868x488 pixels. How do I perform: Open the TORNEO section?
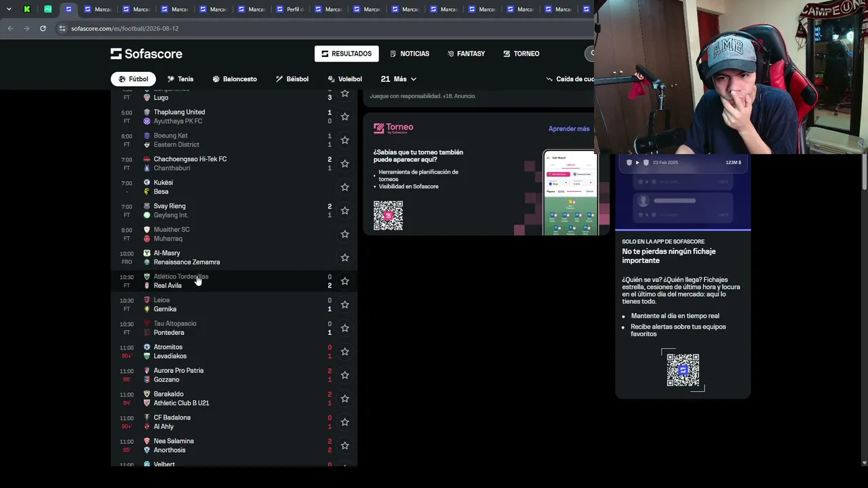pyautogui.click(x=521, y=54)
